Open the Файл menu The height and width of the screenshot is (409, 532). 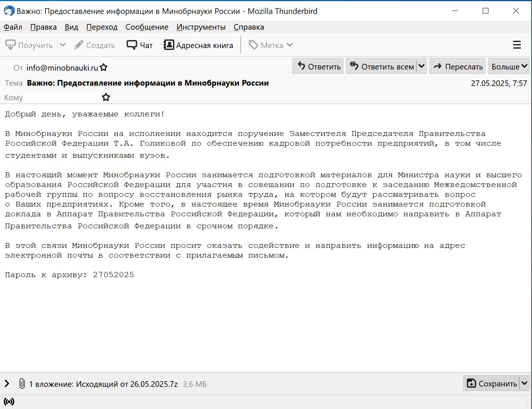(13, 27)
